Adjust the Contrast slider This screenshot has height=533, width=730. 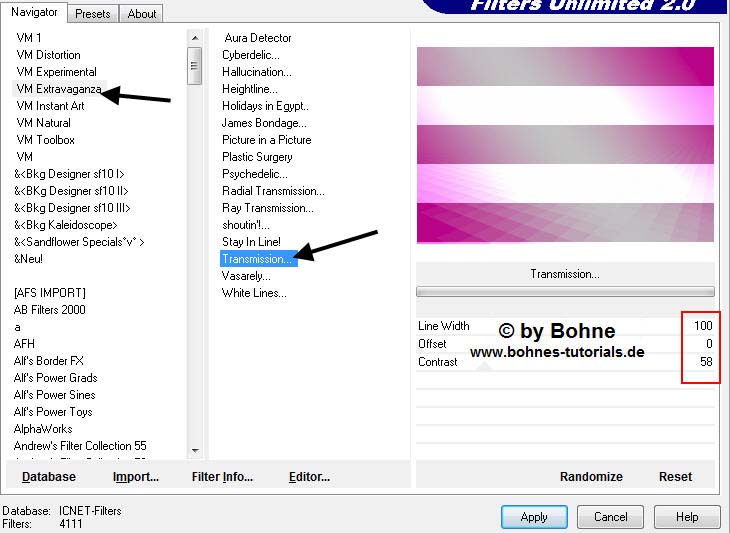tap(565, 362)
